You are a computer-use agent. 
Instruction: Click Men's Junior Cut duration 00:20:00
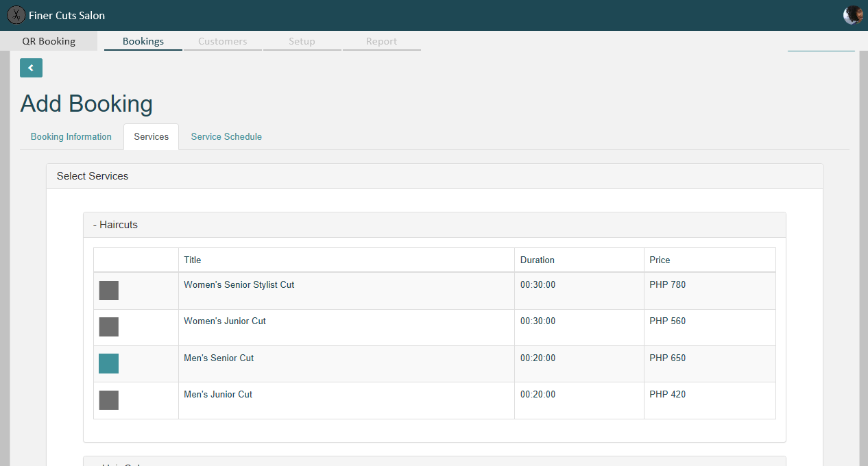pos(538,394)
